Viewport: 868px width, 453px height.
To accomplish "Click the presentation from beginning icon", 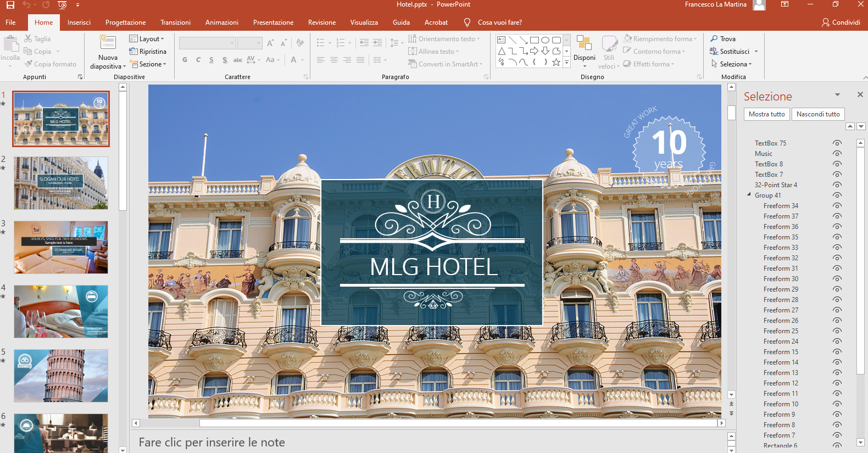I will 62,5.
